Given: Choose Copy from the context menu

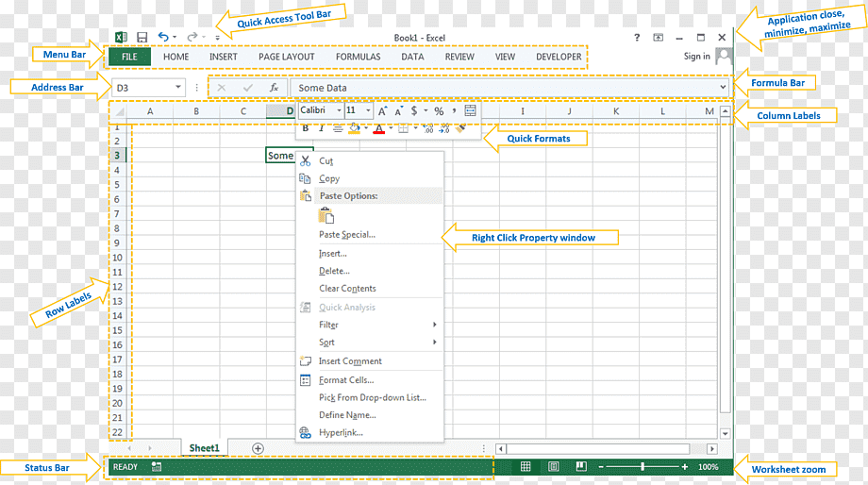Looking at the screenshot, I should (x=329, y=179).
